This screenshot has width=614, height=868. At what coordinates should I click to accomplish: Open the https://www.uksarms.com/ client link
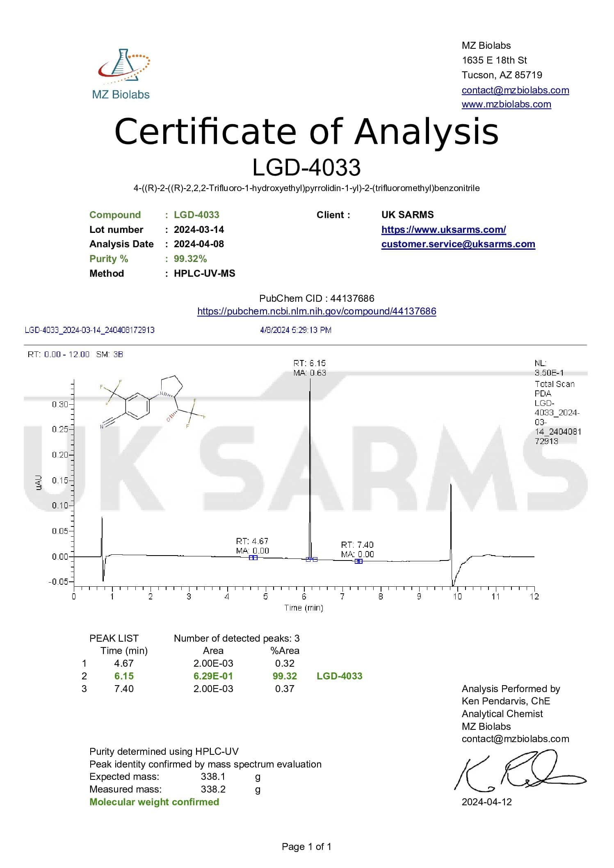coord(443,230)
